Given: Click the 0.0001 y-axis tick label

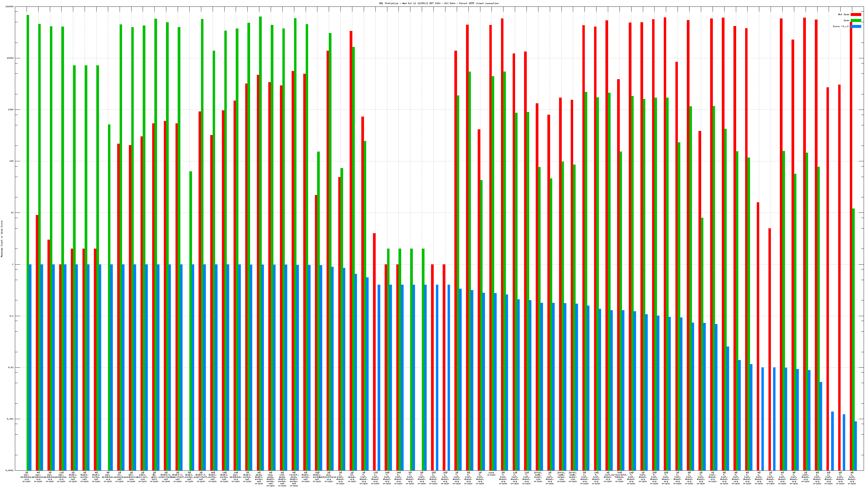Looking at the screenshot, I should tap(9, 470).
